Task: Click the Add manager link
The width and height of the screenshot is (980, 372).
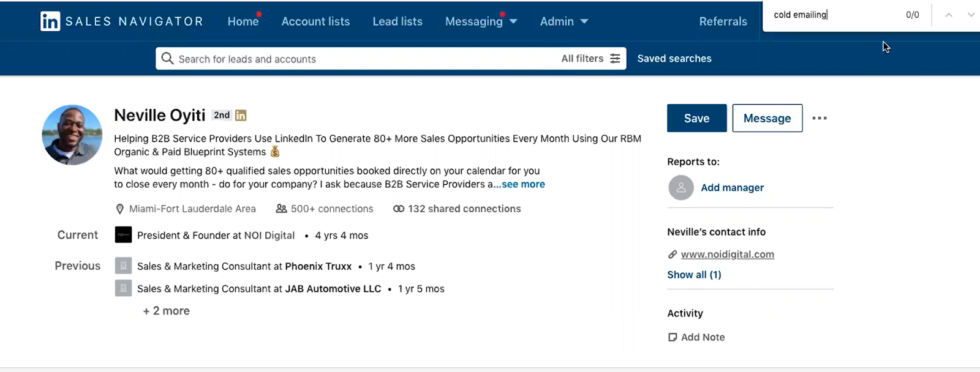Action: click(x=733, y=188)
